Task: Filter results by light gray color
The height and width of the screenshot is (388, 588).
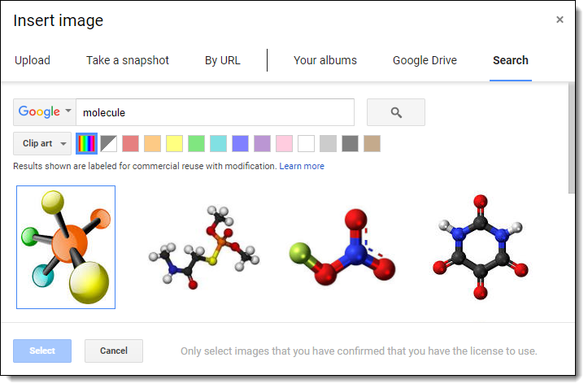Action: pyautogui.click(x=328, y=143)
